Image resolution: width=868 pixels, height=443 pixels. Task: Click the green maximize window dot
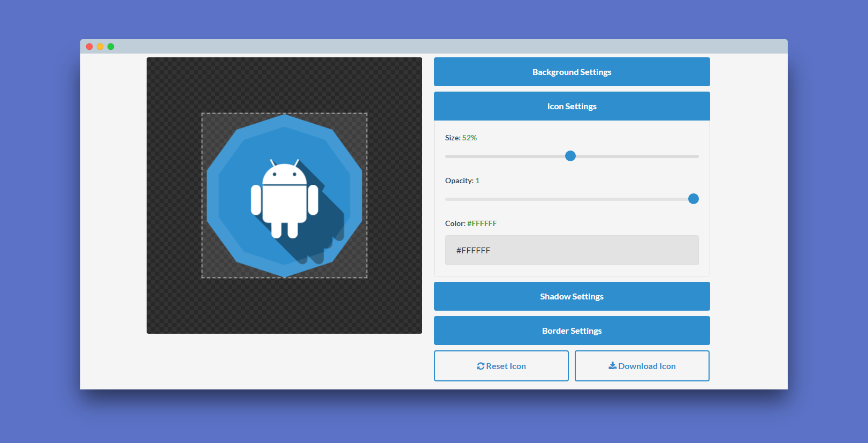tap(111, 47)
